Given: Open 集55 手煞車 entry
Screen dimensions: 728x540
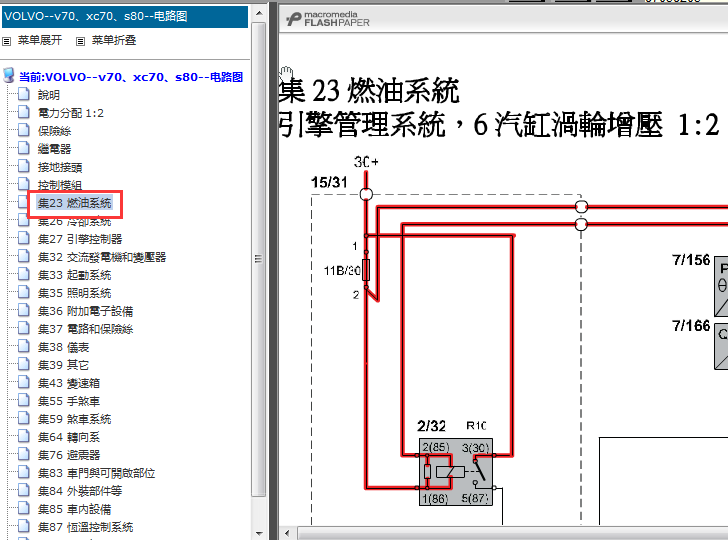Looking at the screenshot, I should point(69,401).
